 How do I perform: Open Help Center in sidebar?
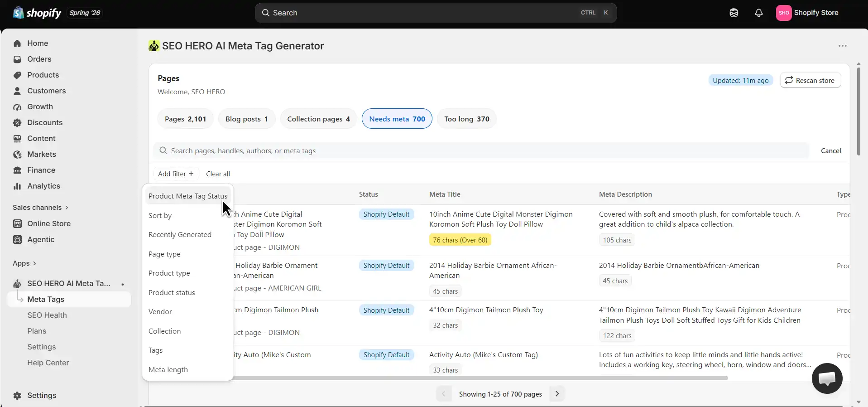(48, 363)
